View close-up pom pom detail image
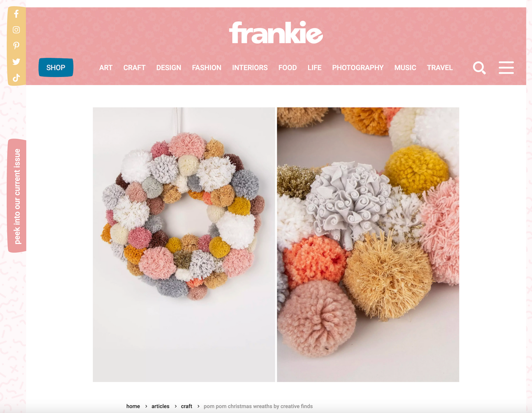532x413 pixels. pos(368,244)
